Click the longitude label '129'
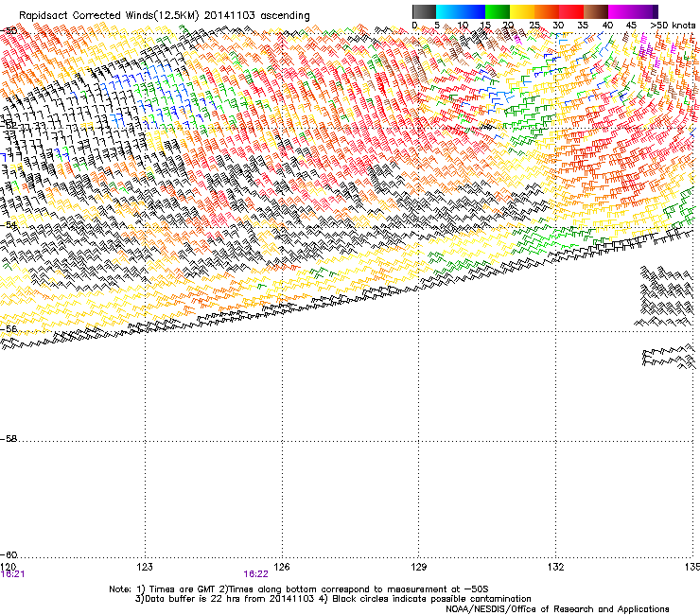This screenshot has width=700, height=615. 419,567
